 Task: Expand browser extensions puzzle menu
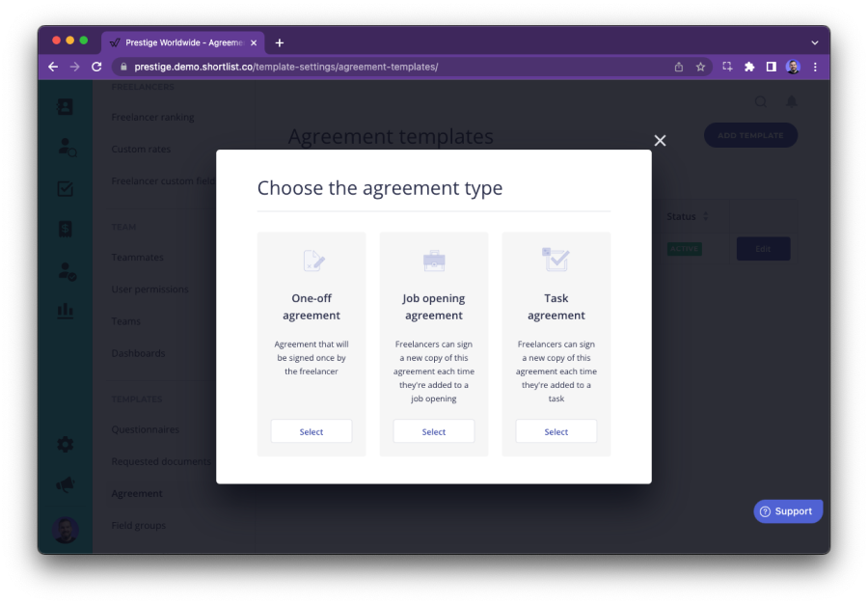coord(747,67)
